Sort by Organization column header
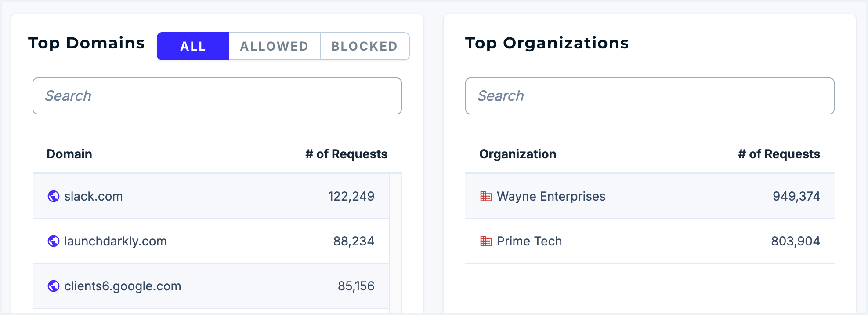This screenshot has width=868, height=315. (517, 154)
